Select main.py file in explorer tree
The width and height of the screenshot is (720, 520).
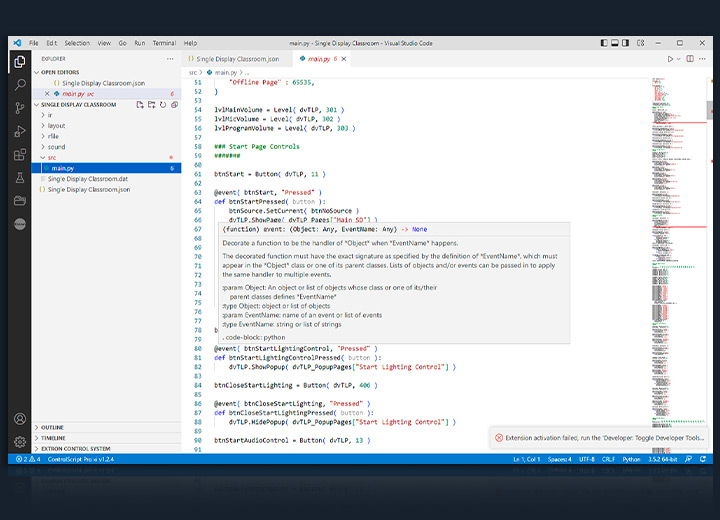tap(106, 168)
